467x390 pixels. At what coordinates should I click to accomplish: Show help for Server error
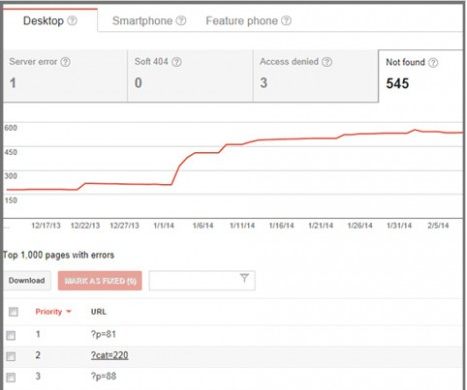[x=66, y=62]
